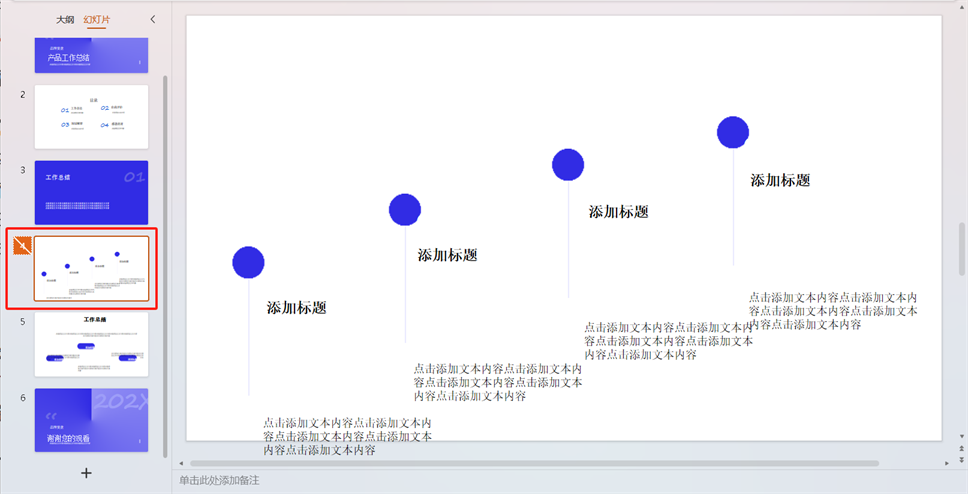Screen dimensions: 968x494
Task: Select the topmost blue circle on slide
Action: pos(733,133)
